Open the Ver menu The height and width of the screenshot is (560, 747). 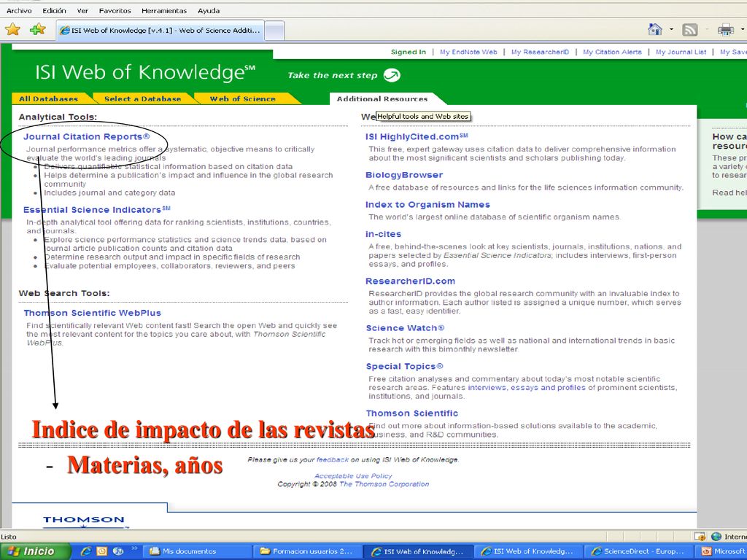click(x=82, y=10)
